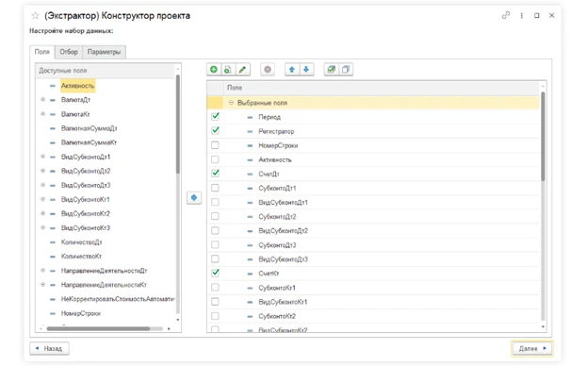Select the СубконтоКт2 row in selected fields
The height and width of the screenshot is (366, 588).
(373, 316)
